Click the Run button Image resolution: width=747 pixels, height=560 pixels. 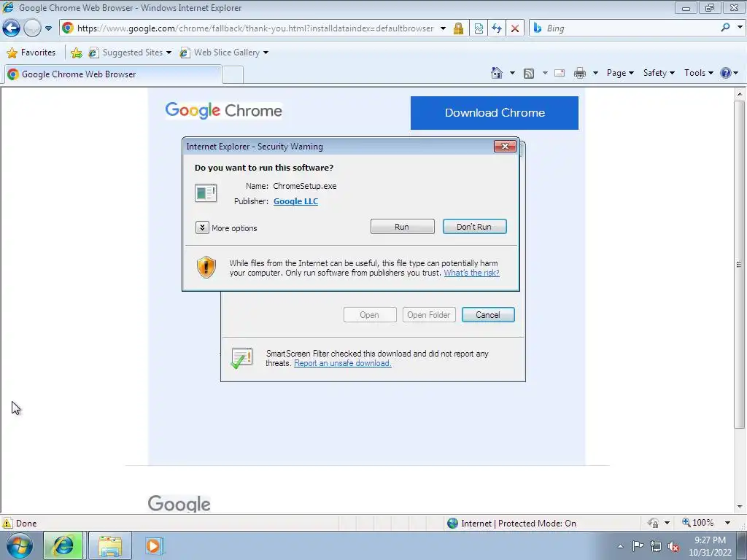[402, 227]
